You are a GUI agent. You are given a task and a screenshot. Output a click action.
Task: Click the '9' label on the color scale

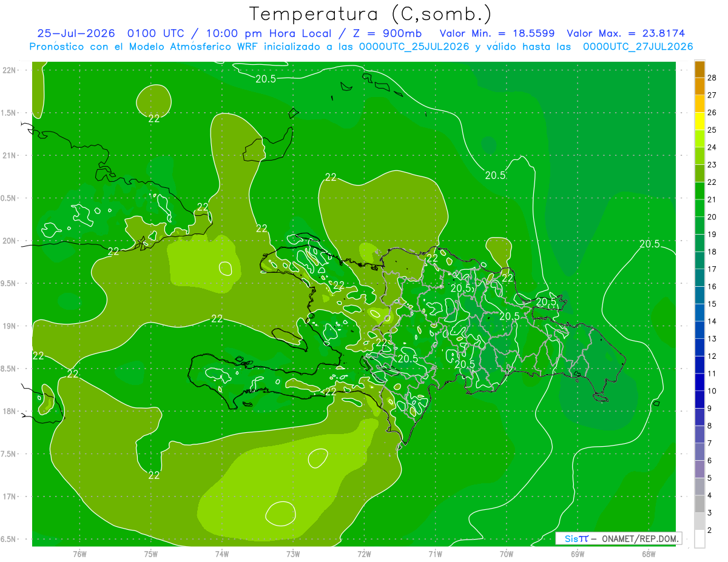710,409
